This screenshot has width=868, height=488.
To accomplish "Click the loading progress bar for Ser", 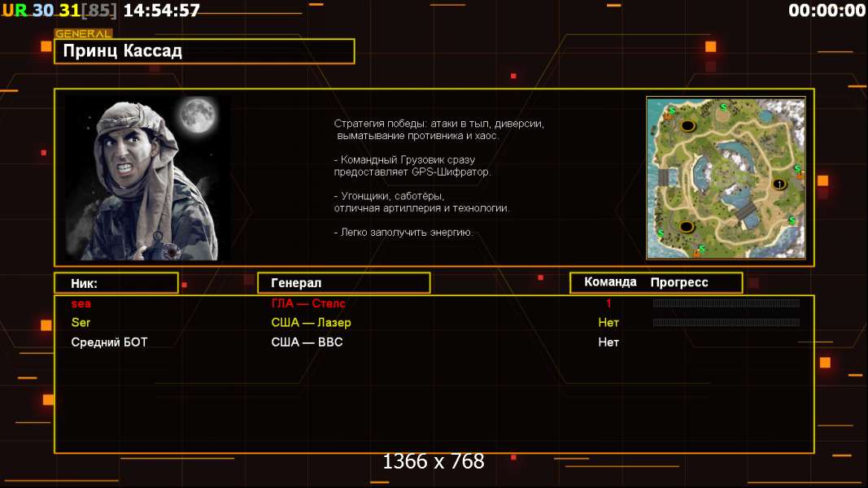I will (x=726, y=323).
